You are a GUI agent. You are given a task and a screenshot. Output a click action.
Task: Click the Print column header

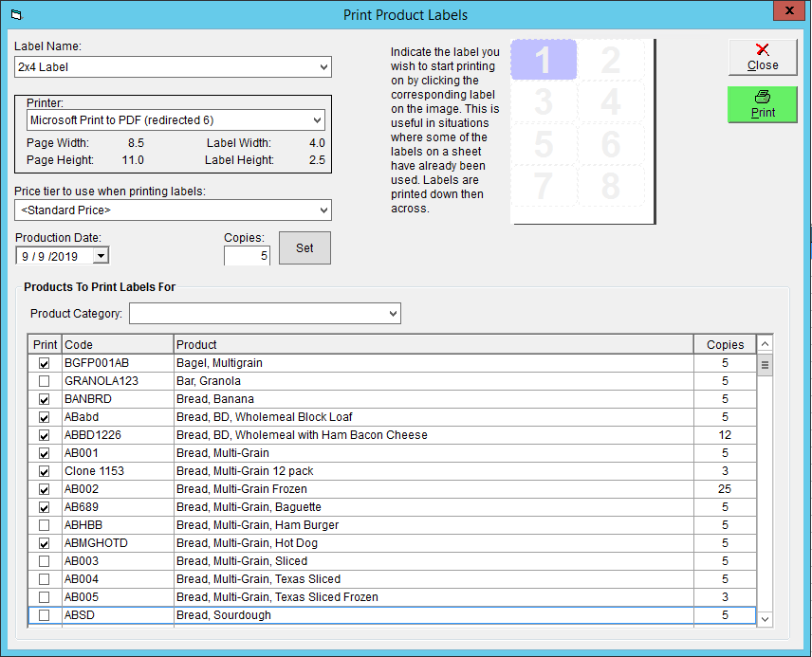[x=45, y=345]
